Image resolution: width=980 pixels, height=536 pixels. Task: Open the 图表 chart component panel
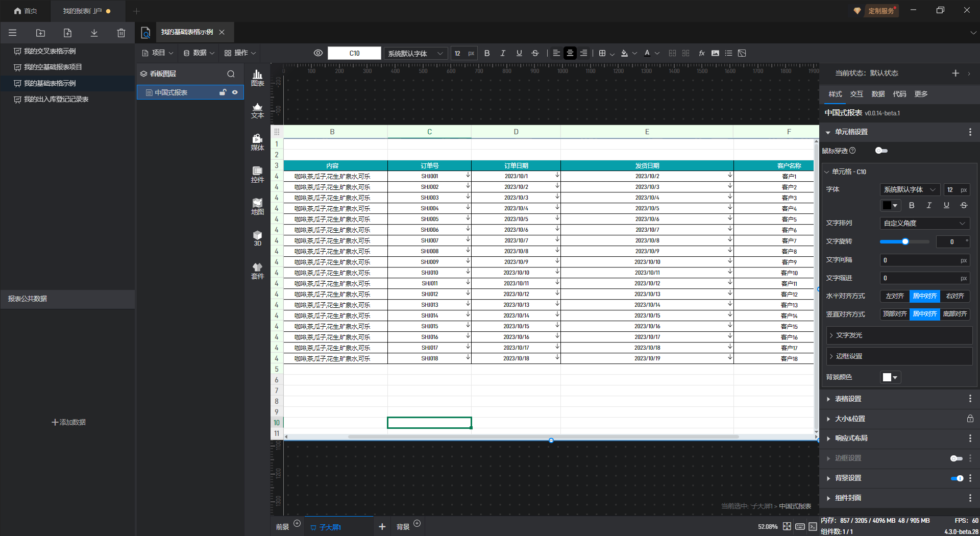(257, 78)
